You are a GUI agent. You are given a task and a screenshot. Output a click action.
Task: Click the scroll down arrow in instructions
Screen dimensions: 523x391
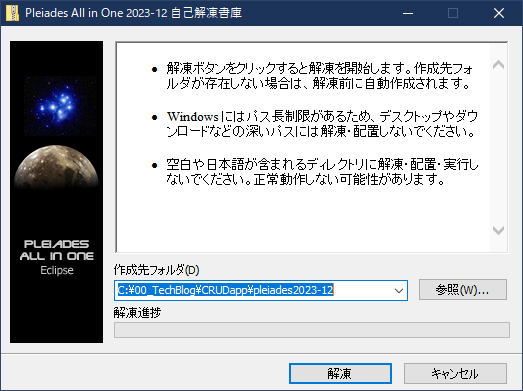pyautogui.click(x=498, y=230)
